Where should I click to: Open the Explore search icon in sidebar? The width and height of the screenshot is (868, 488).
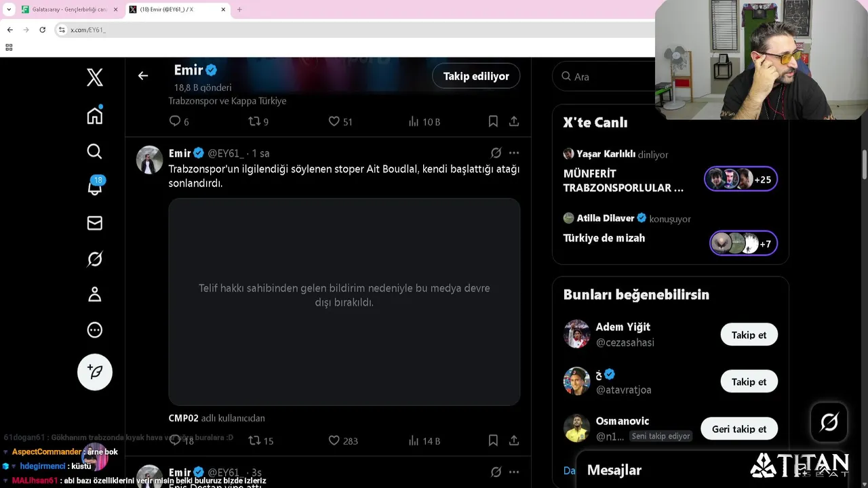[95, 151]
